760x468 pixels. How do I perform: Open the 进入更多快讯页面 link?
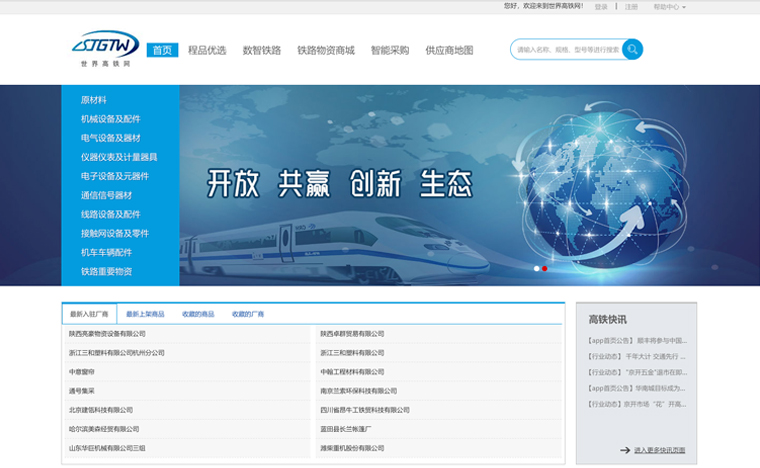659,450
